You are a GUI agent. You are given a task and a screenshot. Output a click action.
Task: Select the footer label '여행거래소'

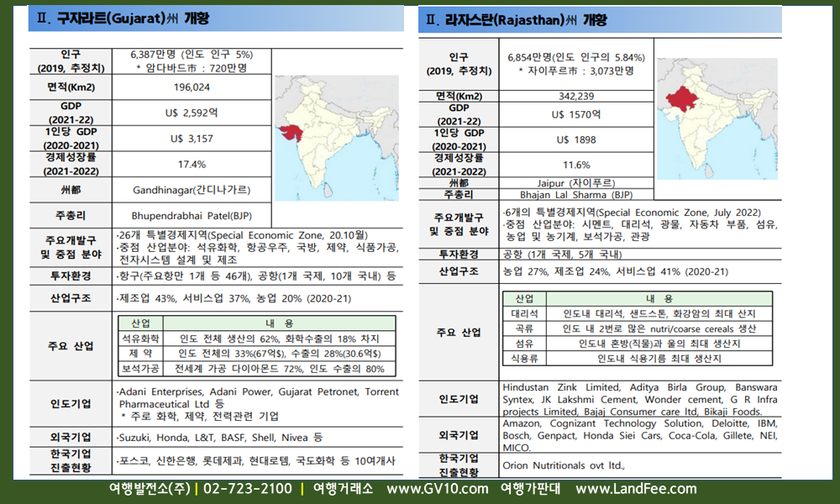click(344, 489)
